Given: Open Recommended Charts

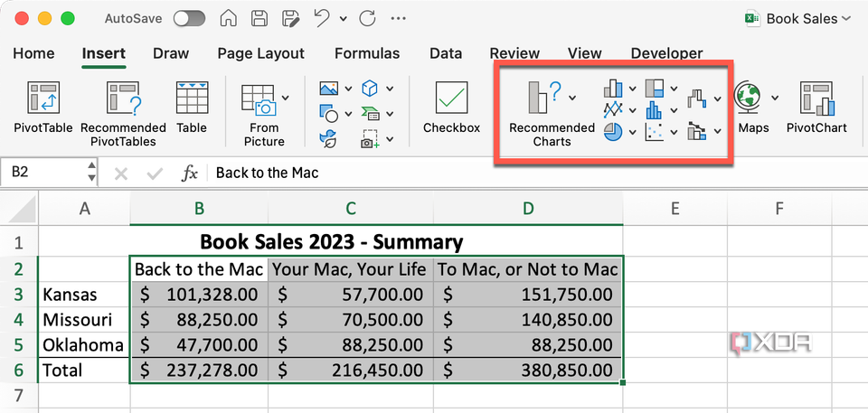Looking at the screenshot, I should point(552,114).
